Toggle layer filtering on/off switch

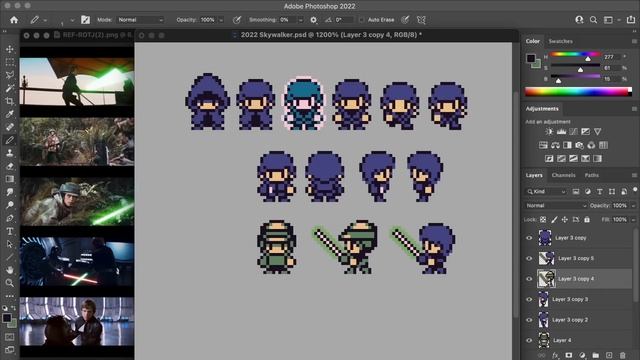click(635, 190)
